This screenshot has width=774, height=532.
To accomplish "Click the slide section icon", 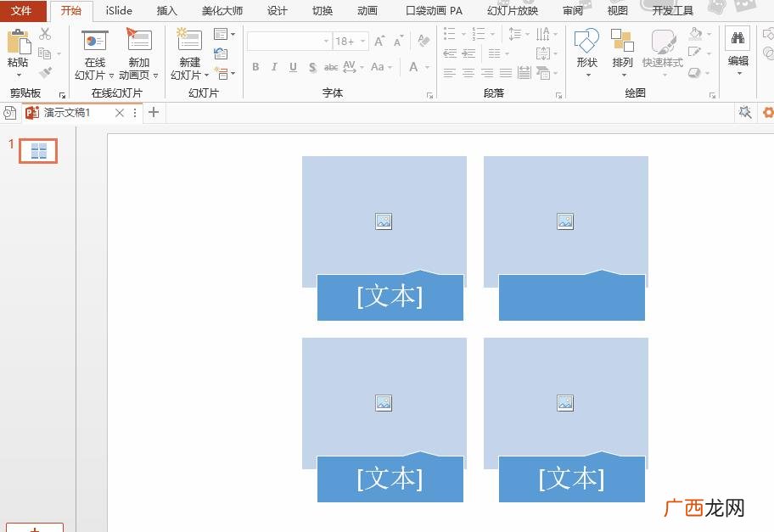I will pos(222,73).
